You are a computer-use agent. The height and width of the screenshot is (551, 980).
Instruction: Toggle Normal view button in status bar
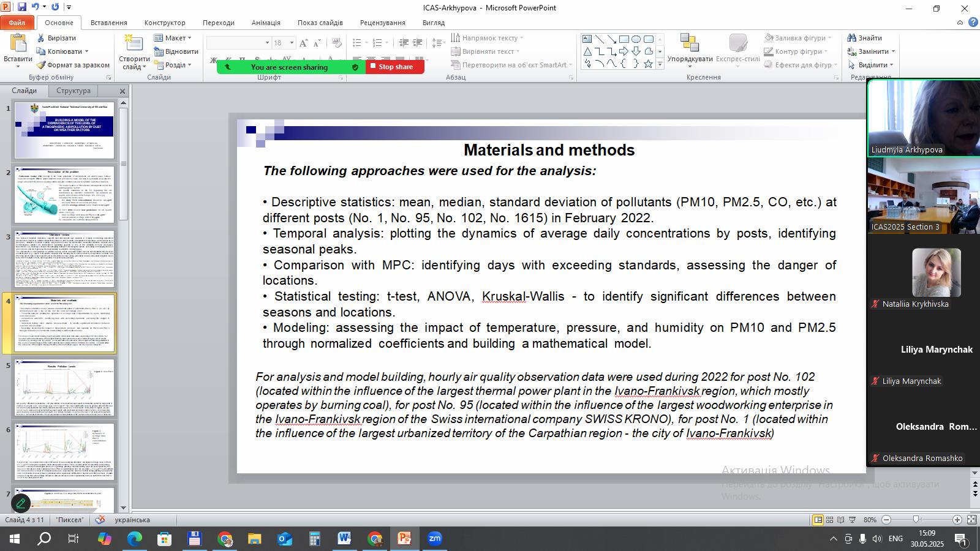coord(818,520)
